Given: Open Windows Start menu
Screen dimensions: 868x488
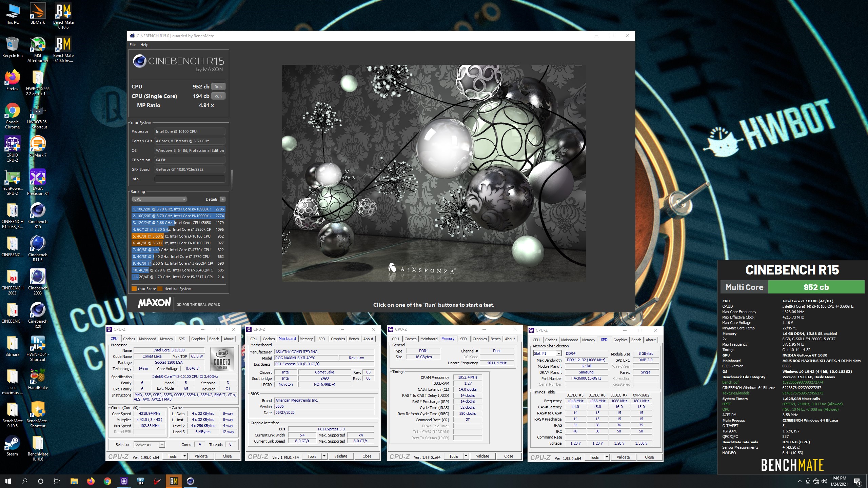Looking at the screenshot, I should (8, 481).
